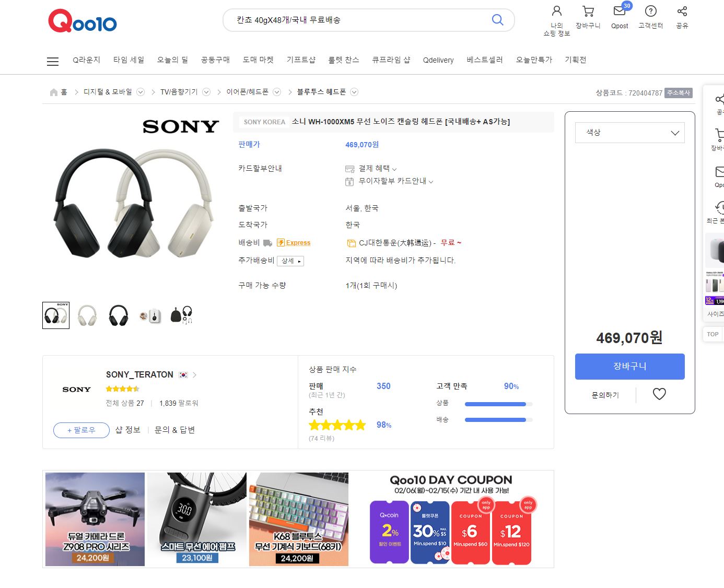Click the Express delivery badge
The height and width of the screenshot is (588, 724).
[x=294, y=243]
